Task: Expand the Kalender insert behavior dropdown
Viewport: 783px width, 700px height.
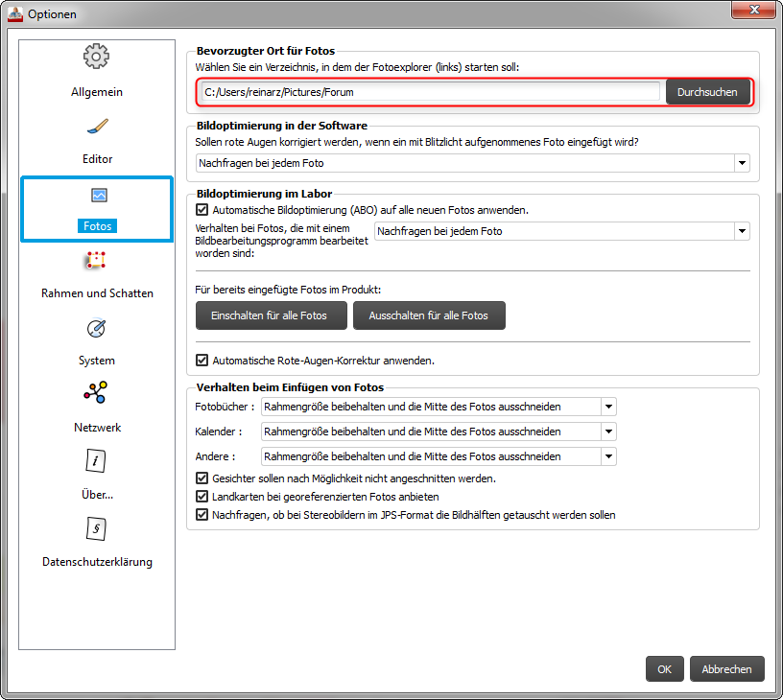Action: [608, 432]
